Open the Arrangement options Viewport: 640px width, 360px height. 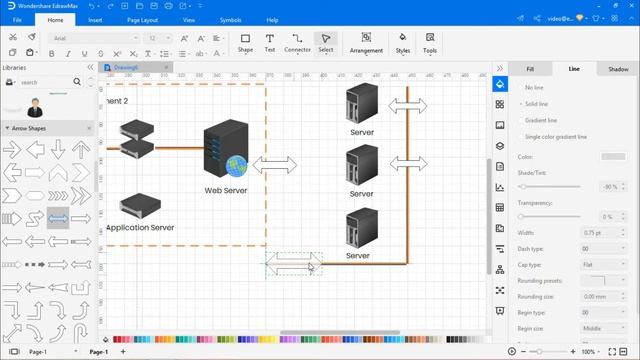pyautogui.click(x=366, y=43)
